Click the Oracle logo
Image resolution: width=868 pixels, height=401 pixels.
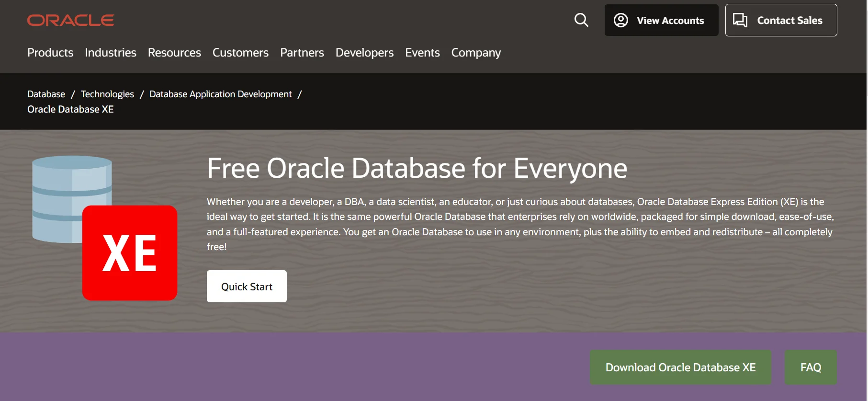click(x=70, y=20)
